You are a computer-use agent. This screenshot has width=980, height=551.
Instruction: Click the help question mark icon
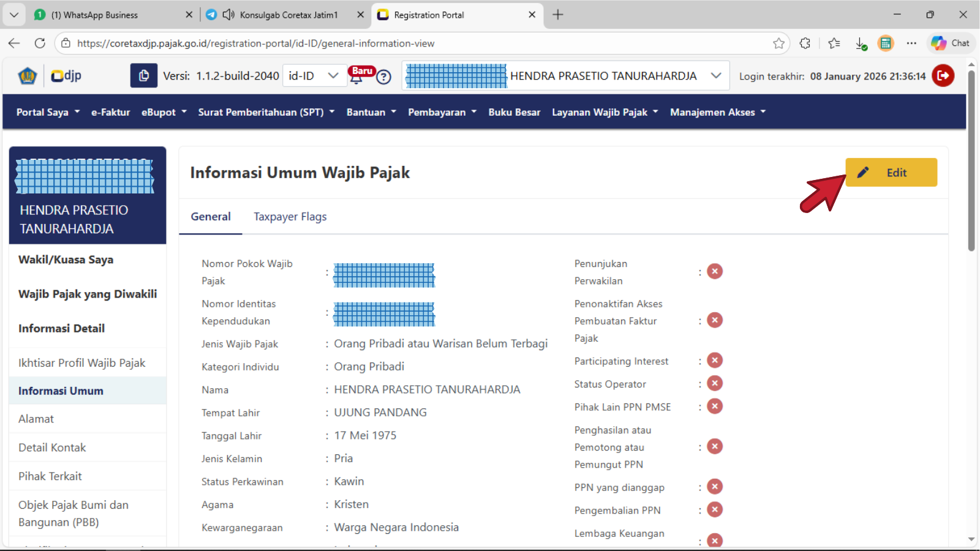click(383, 77)
